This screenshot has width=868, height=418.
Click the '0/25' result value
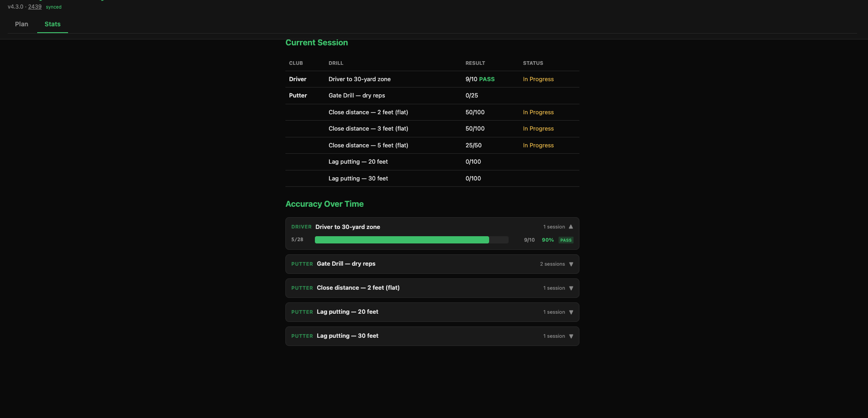(x=472, y=96)
